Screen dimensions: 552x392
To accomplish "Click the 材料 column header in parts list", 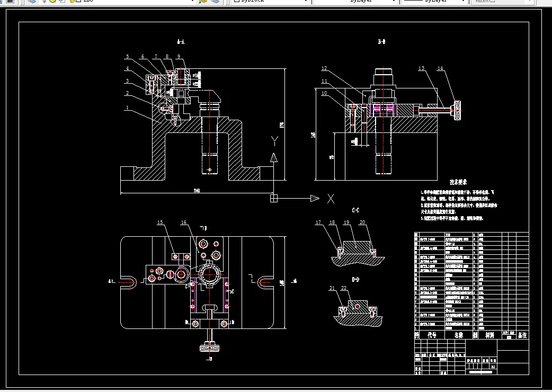I will pos(489,335).
